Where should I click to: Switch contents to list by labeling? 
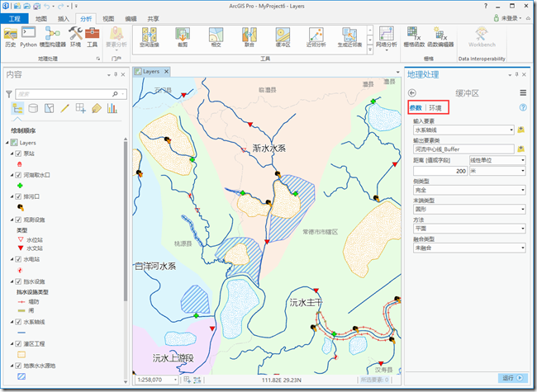tap(97, 108)
